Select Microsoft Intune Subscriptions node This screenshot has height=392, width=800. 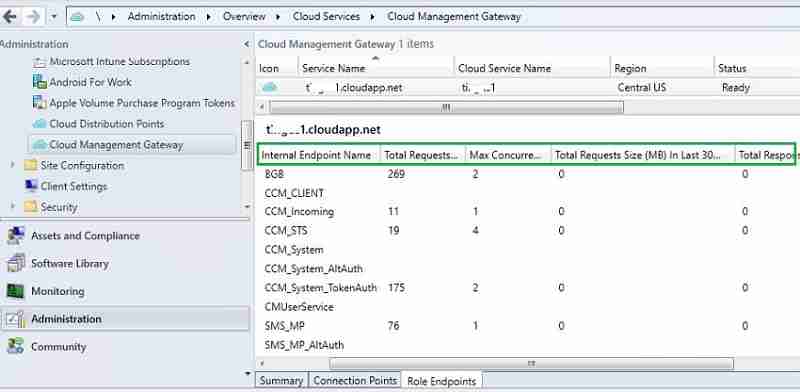(x=119, y=62)
